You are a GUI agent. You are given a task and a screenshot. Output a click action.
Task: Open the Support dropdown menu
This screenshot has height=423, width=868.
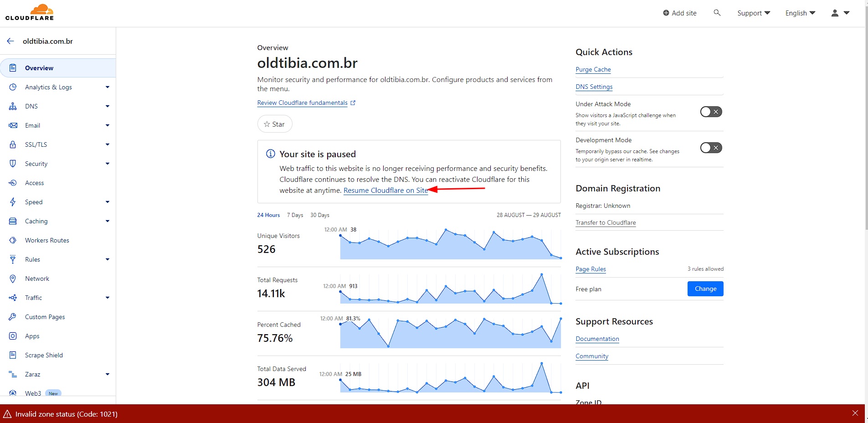(754, 13)
